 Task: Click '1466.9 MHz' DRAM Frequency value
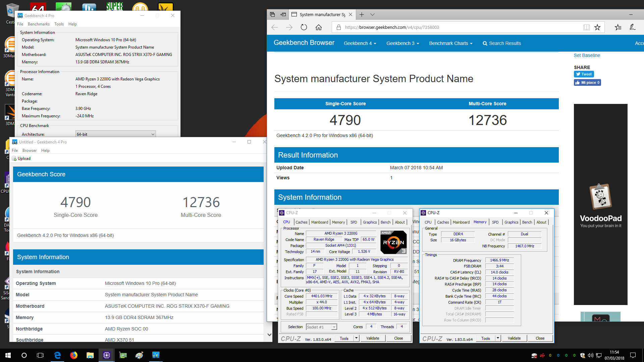pos(499,260)
